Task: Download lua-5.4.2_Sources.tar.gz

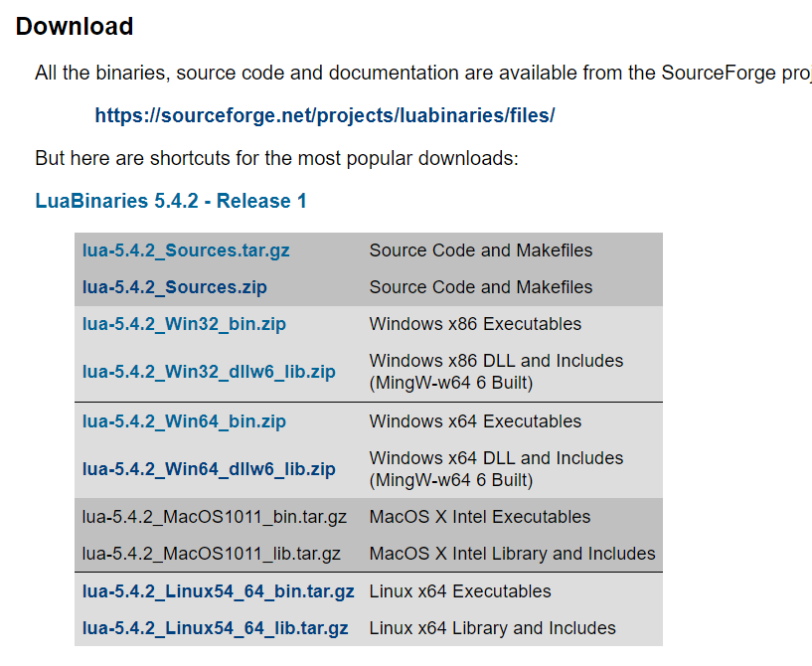Action: coord(186,250)
